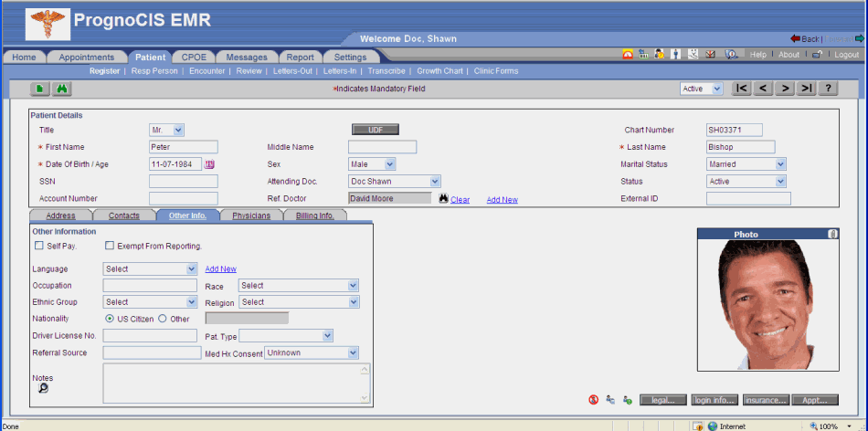Viewport: 868px width, 431px height.
Task: Click Add New link next to Ref. Doctor
Action: pos(503,200)
